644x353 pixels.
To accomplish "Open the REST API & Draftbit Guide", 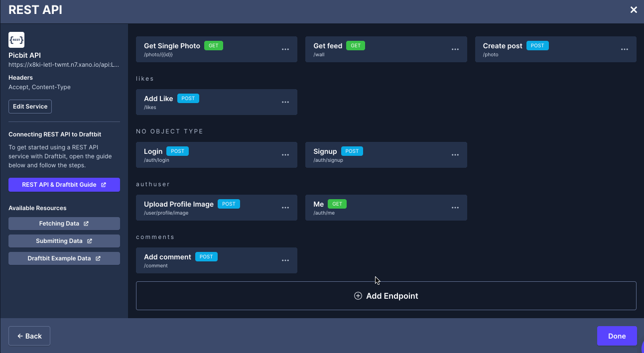I will click(64, 185).
